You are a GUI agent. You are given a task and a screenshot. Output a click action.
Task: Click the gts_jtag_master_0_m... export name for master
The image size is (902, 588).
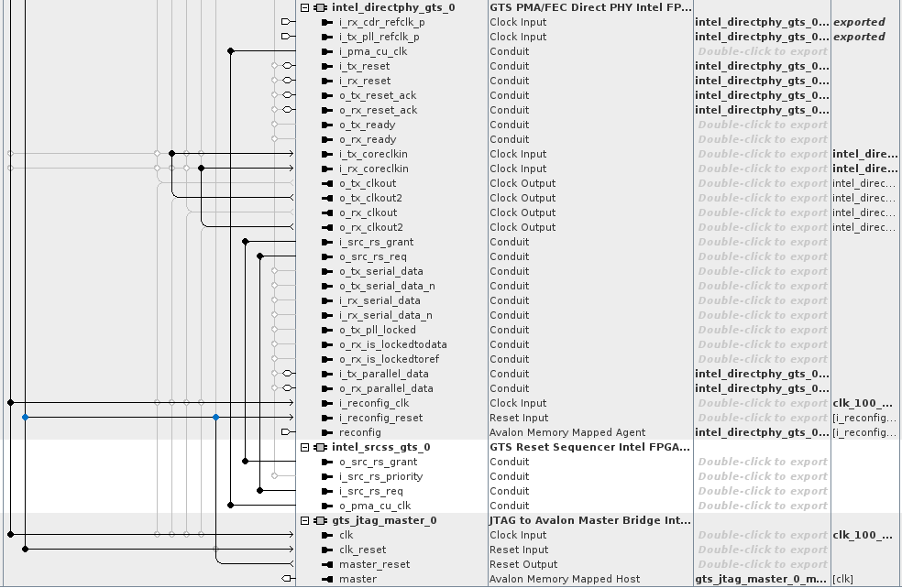[x=762, y=580]
